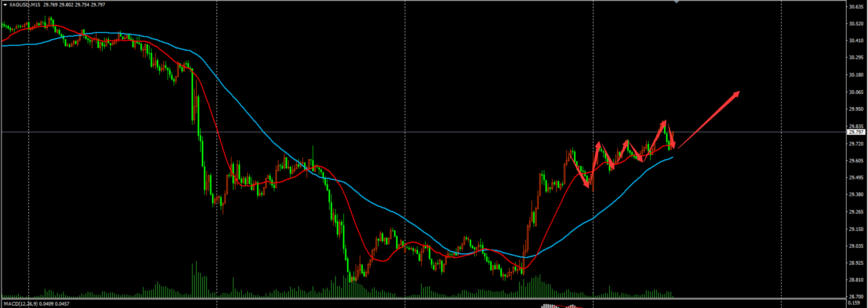
Task: Click the 29.950 price scale label
Action: click(x=856, y=109)
